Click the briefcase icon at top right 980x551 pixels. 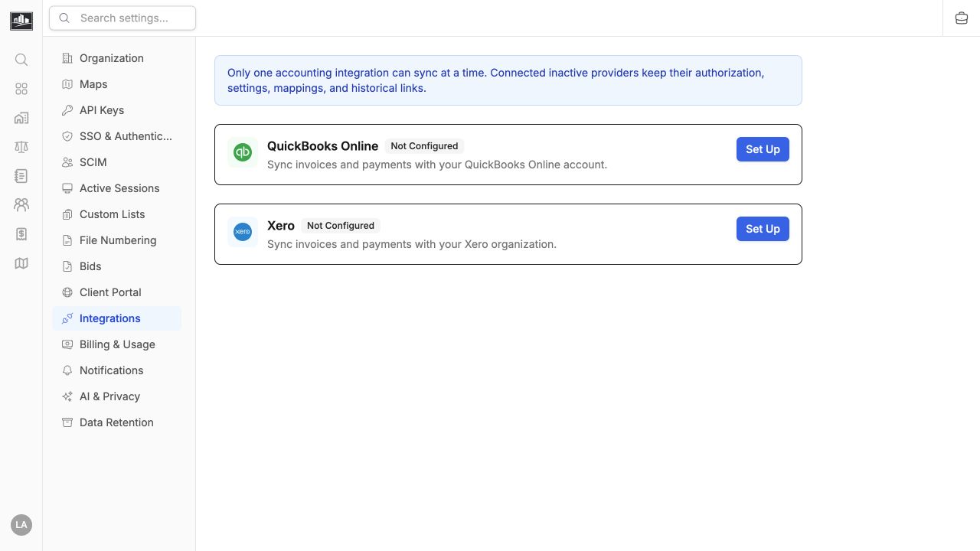coord(962,18)
